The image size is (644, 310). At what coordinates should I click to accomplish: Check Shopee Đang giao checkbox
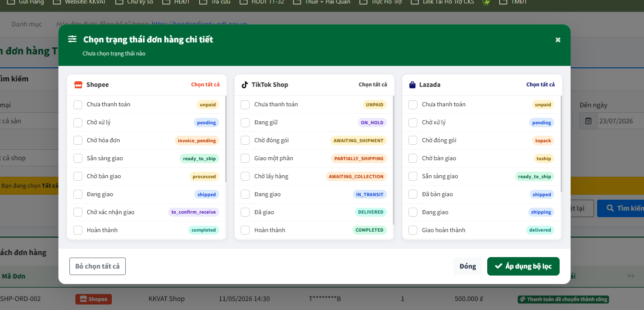tap(78, 195)
